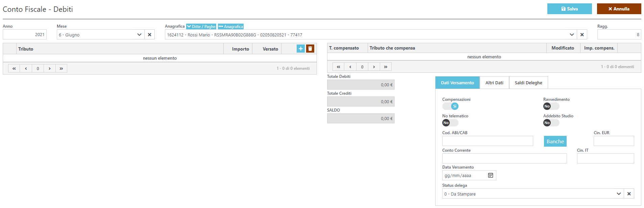Screen dimensions: 644x208
Task: Switch to the Dati Versamento tab
Action: point(457,83)
